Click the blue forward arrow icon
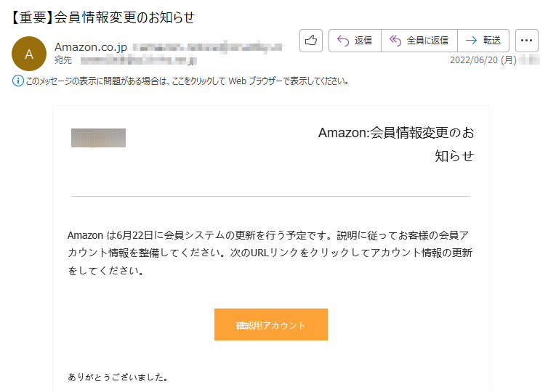 pyautogui.click(x=471, y=41)
